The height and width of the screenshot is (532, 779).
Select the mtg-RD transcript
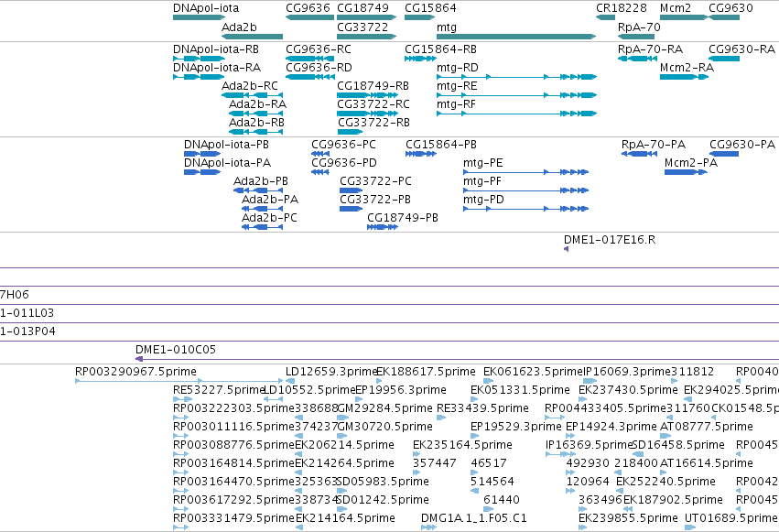[516, 77]
